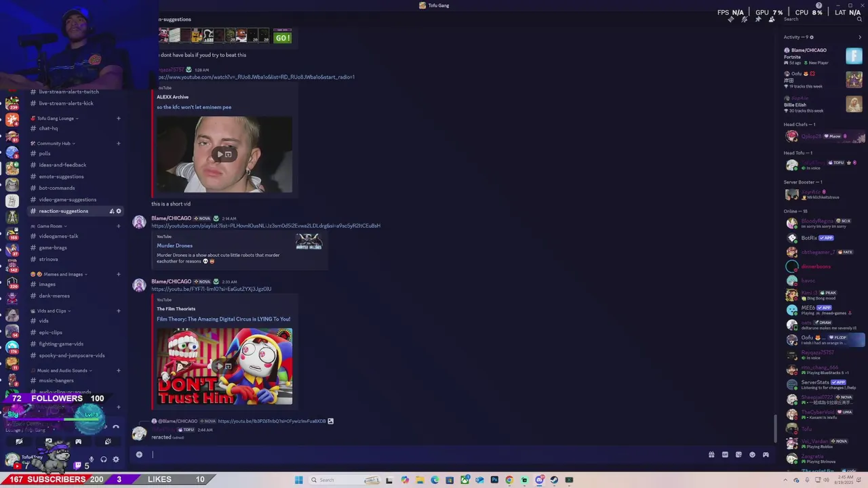Open the video-game-suggestions channel
The height and width of the screenshot is (488, 868).
coord(67,199)
